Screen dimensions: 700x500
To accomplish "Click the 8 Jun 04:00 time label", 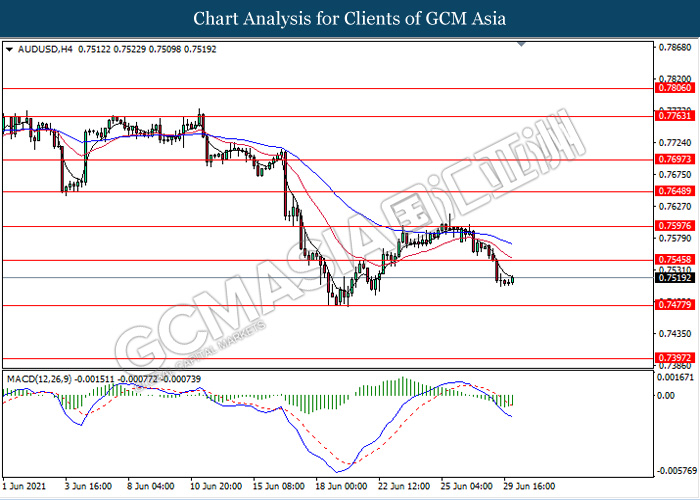I will click(x=151, y=486).
